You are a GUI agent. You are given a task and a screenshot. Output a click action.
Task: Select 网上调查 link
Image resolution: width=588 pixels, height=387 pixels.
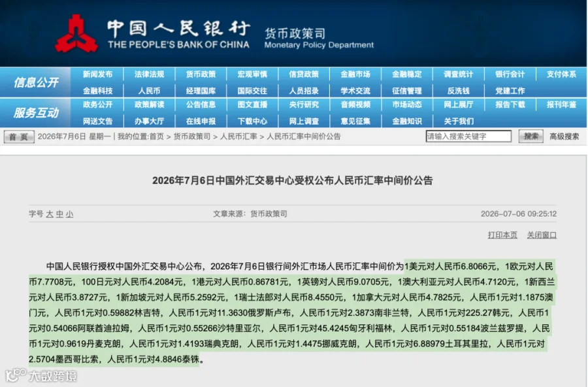point(304,121)
